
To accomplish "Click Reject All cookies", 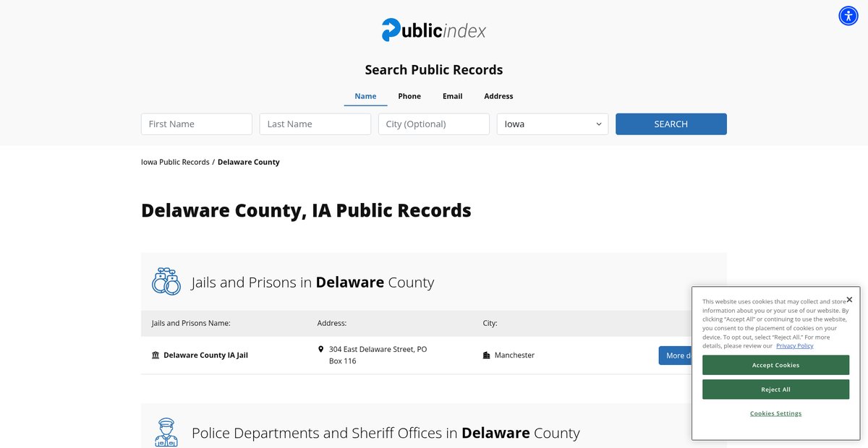I will point(775,389).
